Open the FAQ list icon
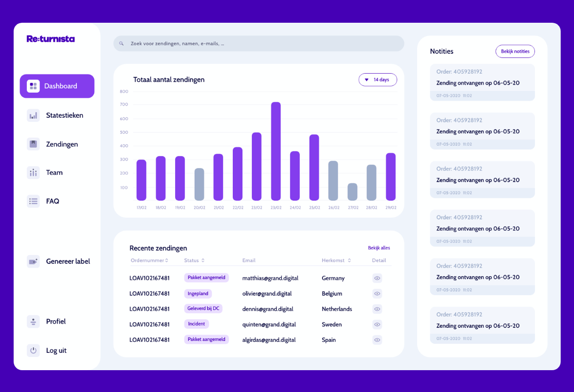Image resolution: width=574 pixels, height=392 pixels. pyautogui.click(x=33, y=201)
